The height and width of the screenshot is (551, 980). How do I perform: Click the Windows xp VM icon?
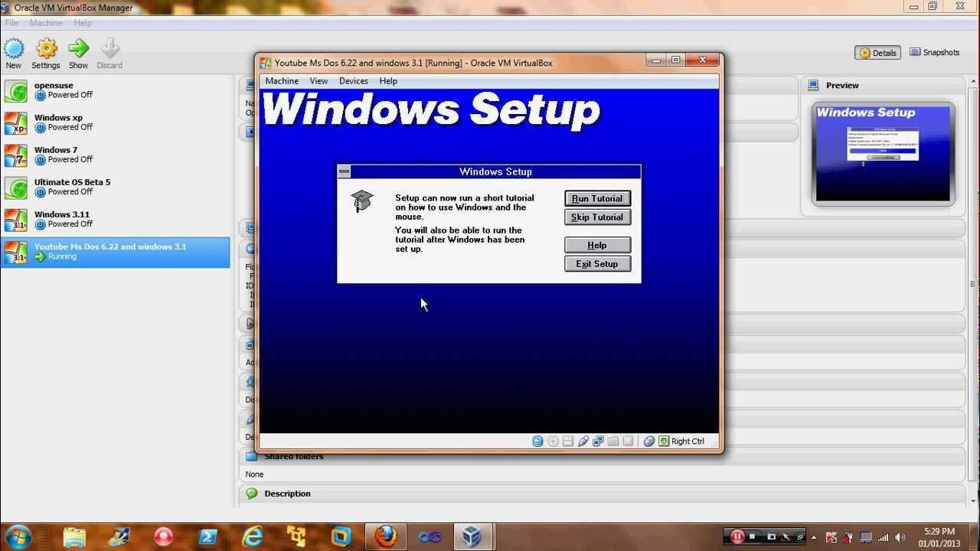pos(16,122)
